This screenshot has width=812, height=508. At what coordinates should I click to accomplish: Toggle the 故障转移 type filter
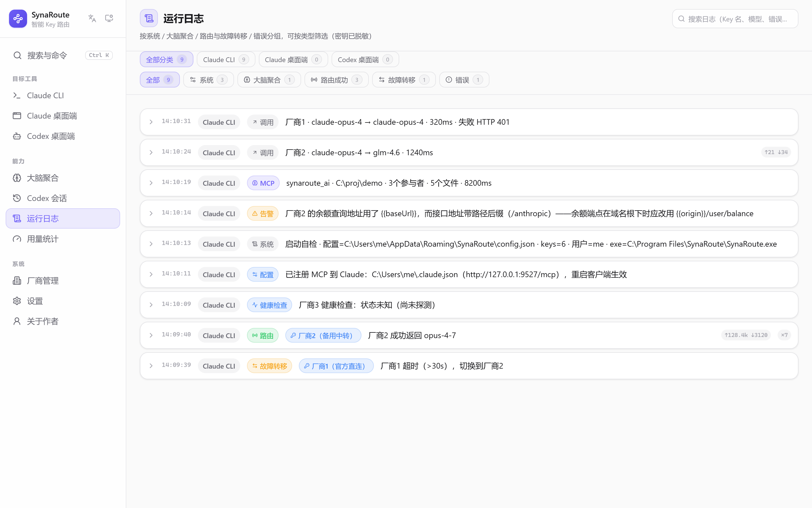click(x=404, y=80)
